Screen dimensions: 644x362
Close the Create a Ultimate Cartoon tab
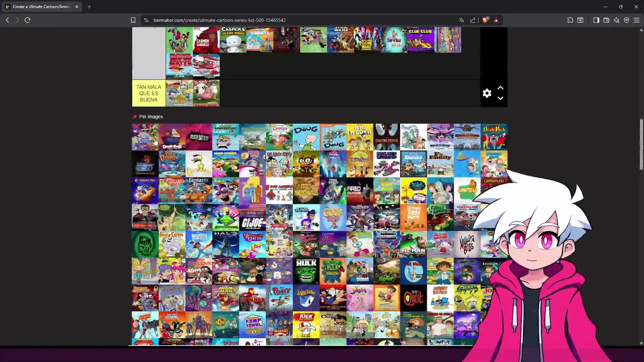pyautogui.click(x=76, y=7)
